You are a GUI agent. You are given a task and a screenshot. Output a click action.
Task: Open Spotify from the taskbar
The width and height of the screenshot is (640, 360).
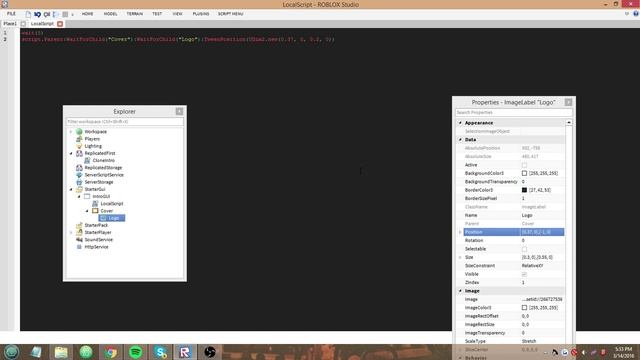(x=136, y=352)
